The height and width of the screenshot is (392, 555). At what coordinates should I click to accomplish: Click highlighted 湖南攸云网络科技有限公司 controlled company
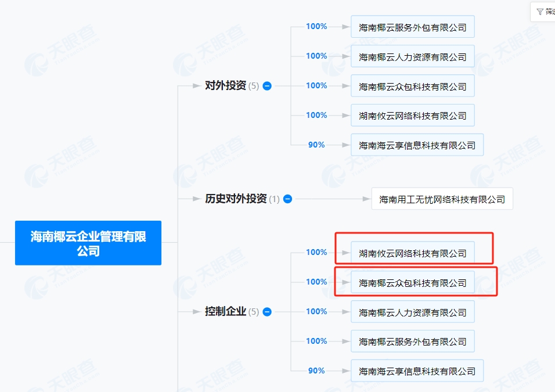click(x=412, y=252)
